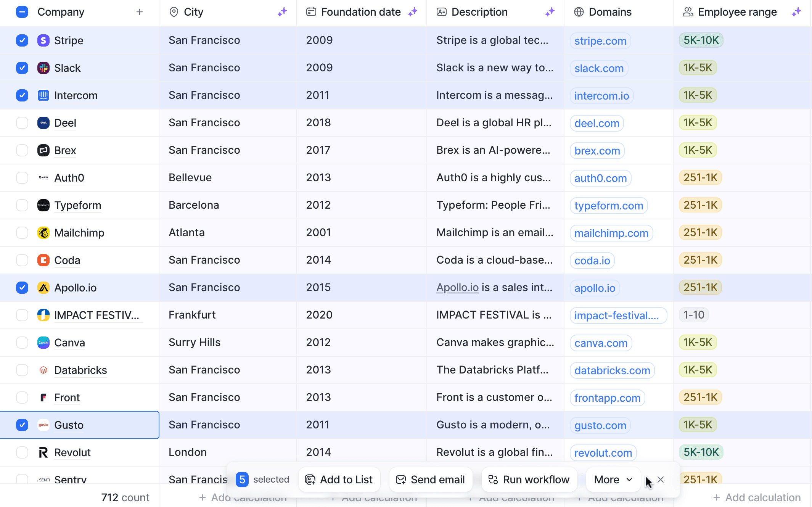Check the Revolut row checkbox
The height and width of the screenshot is (507, 812).
click(22, 452)
